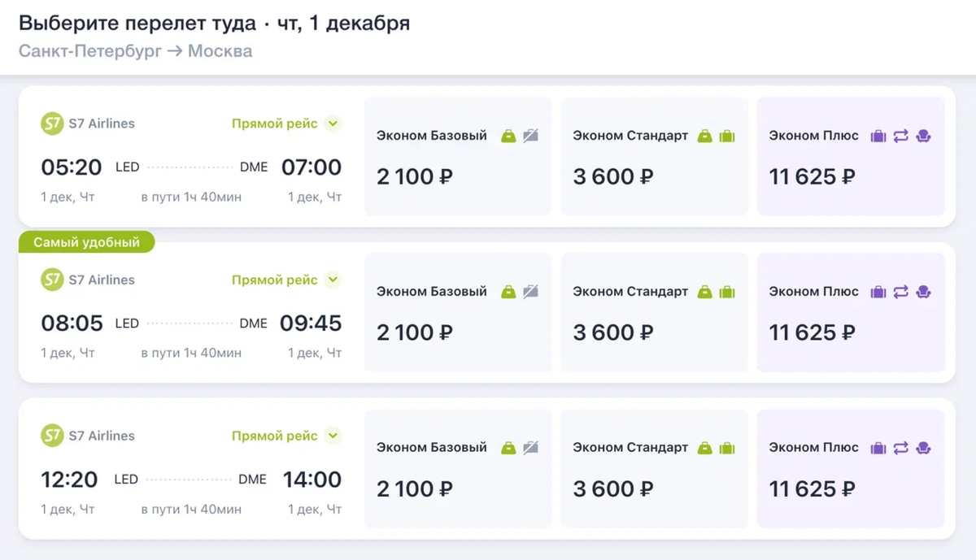Expand Прямой рейс details for 05:20 flight
The width and height of the screenshot is (976, 560).
pos(332,124)
